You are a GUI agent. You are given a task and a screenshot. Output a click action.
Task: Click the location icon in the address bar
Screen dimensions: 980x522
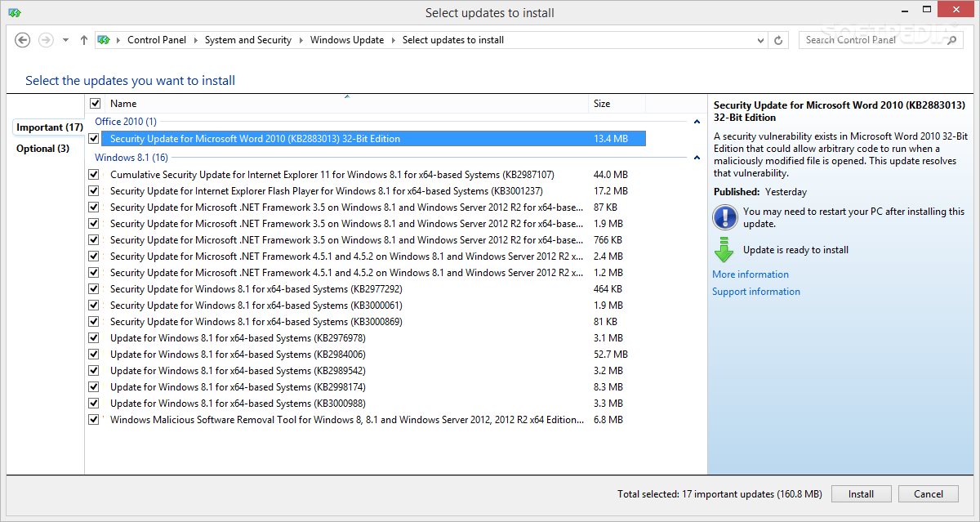point(104,40)
